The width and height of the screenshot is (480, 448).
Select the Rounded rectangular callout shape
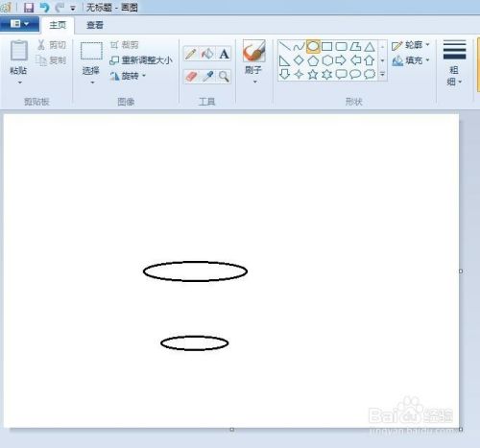pos(341,74)
